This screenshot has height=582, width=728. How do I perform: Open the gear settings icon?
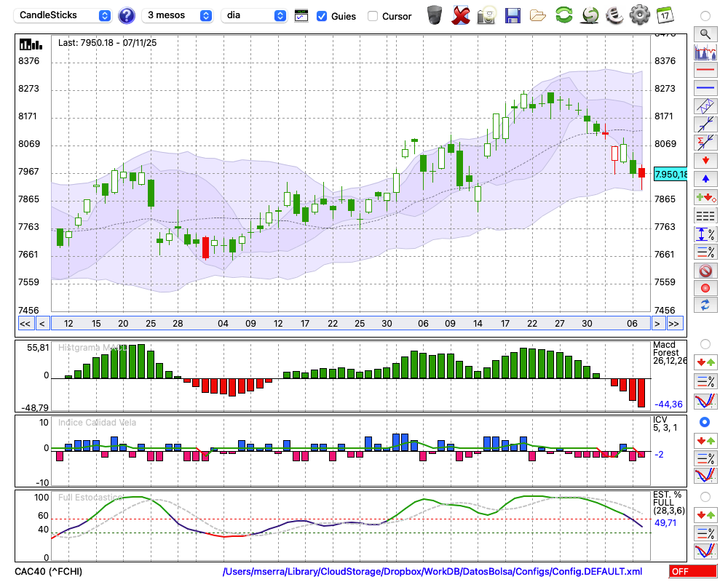tap(639, 15)
